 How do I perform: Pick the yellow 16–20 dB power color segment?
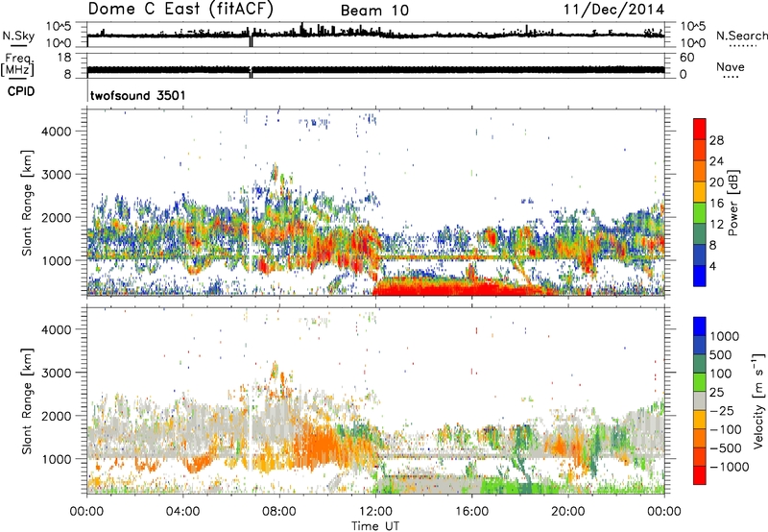(700, 192)
